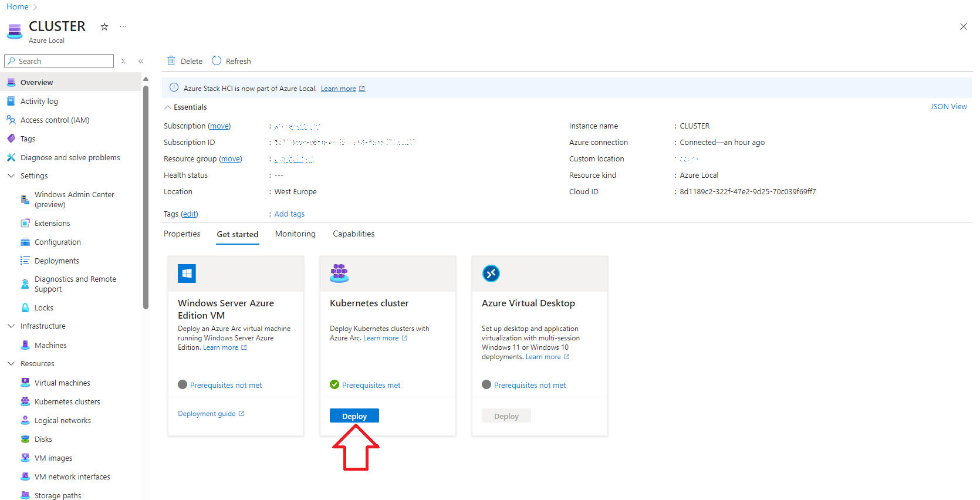Click the Tags edit link
Screen dimensions: 980x500
point(190,214)
